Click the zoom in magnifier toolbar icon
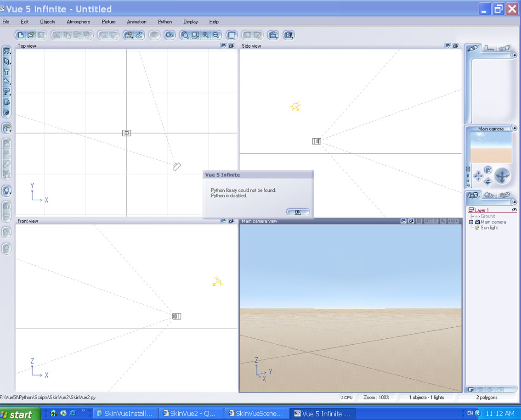The width and height of the screenshot is (521, 420). [x=205, y=35]
